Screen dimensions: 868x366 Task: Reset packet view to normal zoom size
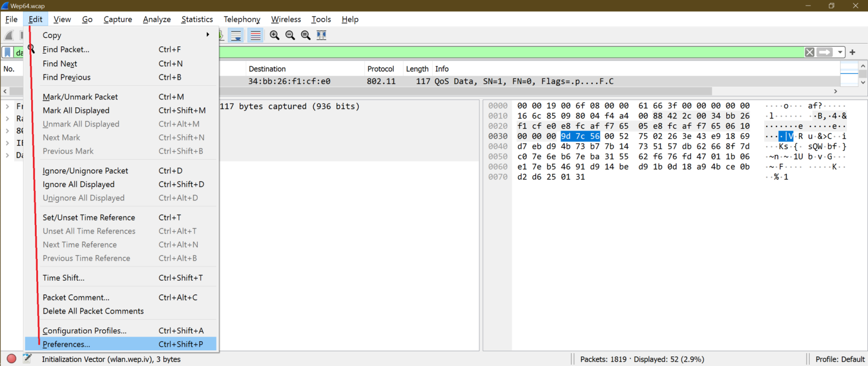coord(306,35)
